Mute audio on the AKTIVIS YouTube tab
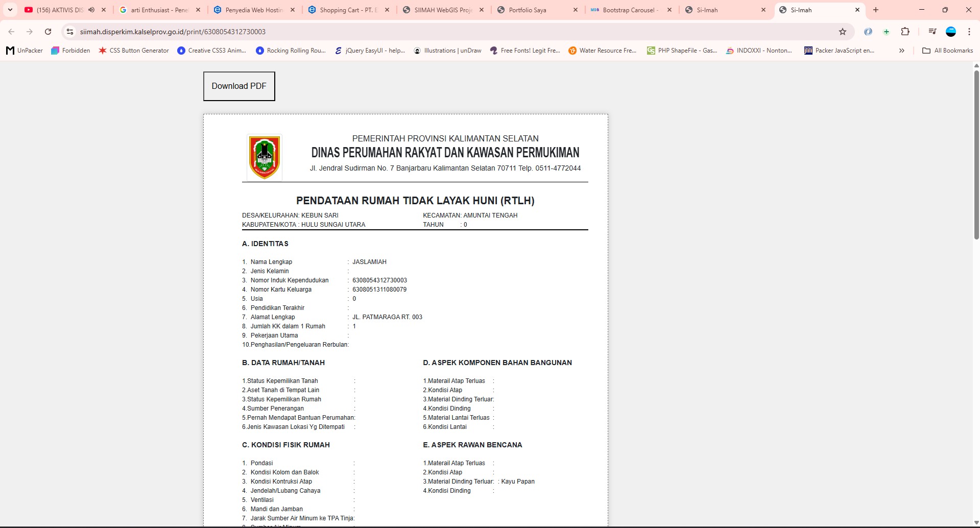Screen dimensions: 980x528 [92, 10]
